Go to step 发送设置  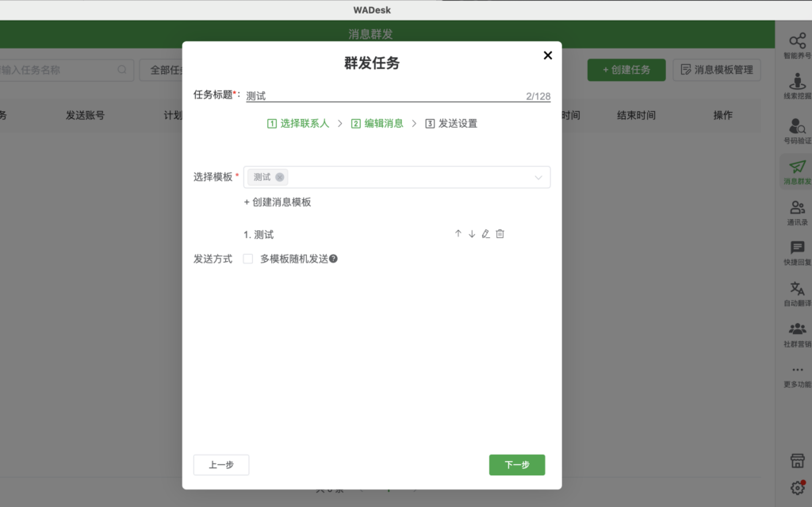coord(451,124)
